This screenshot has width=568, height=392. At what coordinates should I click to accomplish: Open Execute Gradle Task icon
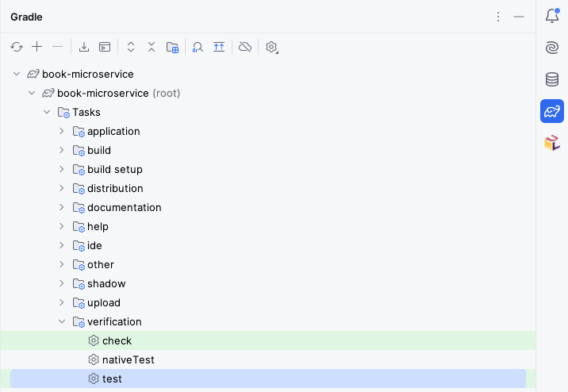[x=105, y=47]
